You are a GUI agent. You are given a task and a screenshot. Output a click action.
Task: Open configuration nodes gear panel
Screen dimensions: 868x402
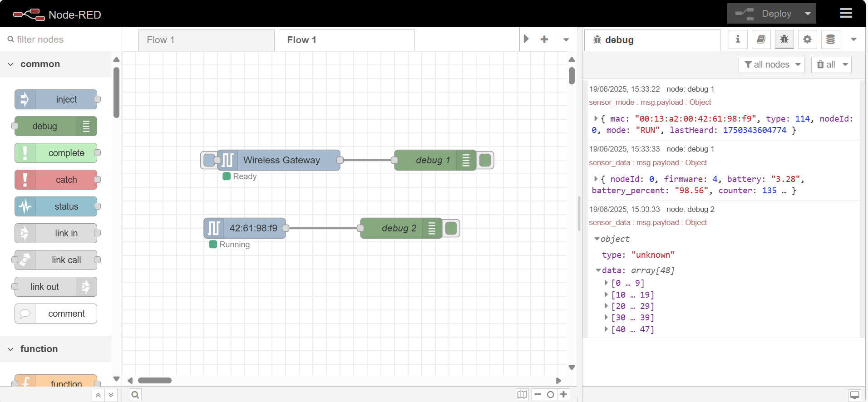coord(807,39)
